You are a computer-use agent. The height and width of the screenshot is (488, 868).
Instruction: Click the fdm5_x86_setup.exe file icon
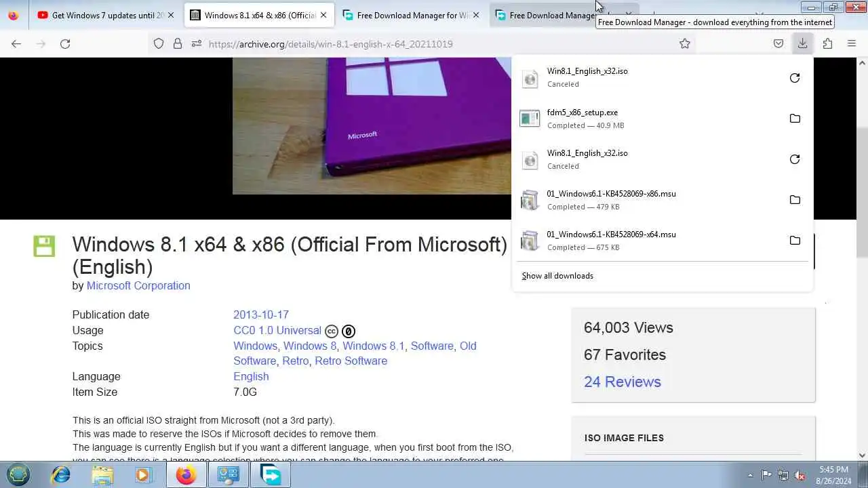click(530, 119)
